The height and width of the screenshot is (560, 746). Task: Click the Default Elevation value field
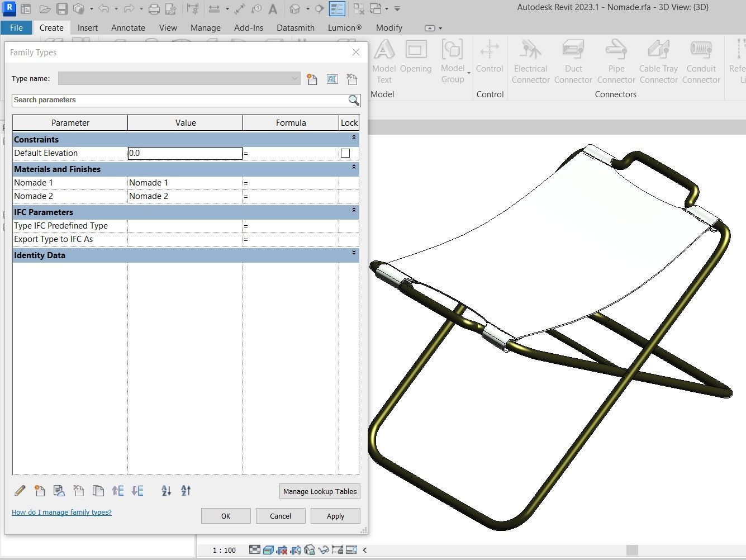[185, 153]
